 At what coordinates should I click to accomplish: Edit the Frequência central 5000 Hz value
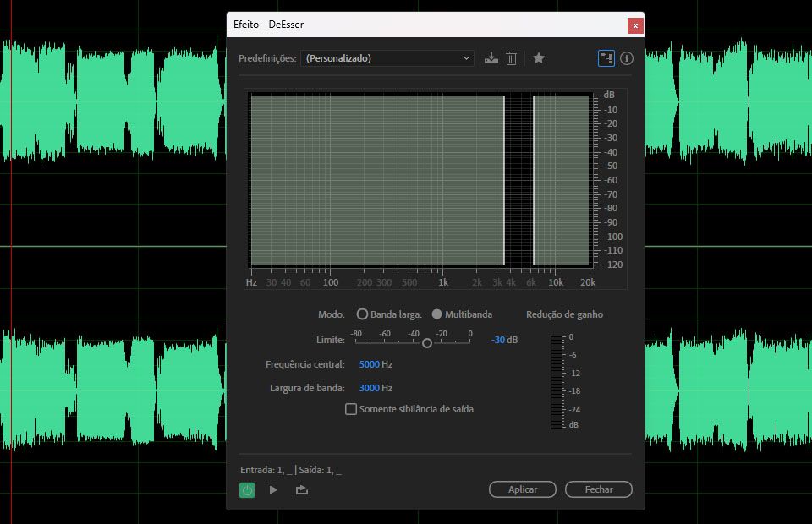coord(370,364)
